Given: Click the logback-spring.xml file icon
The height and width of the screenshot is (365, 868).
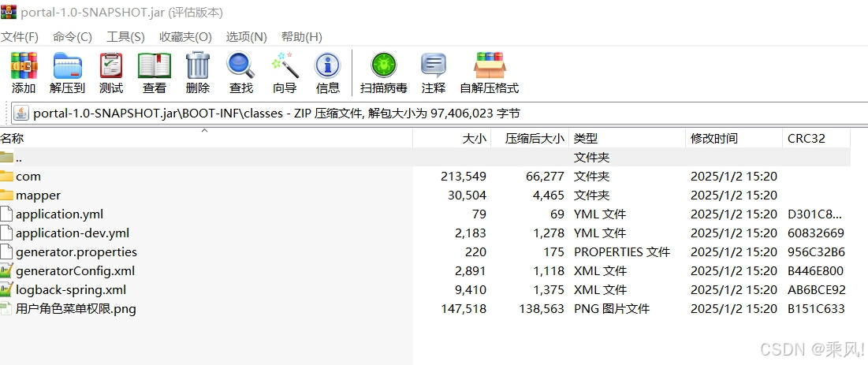Looking at the screenshot, I should coord(6,289).
